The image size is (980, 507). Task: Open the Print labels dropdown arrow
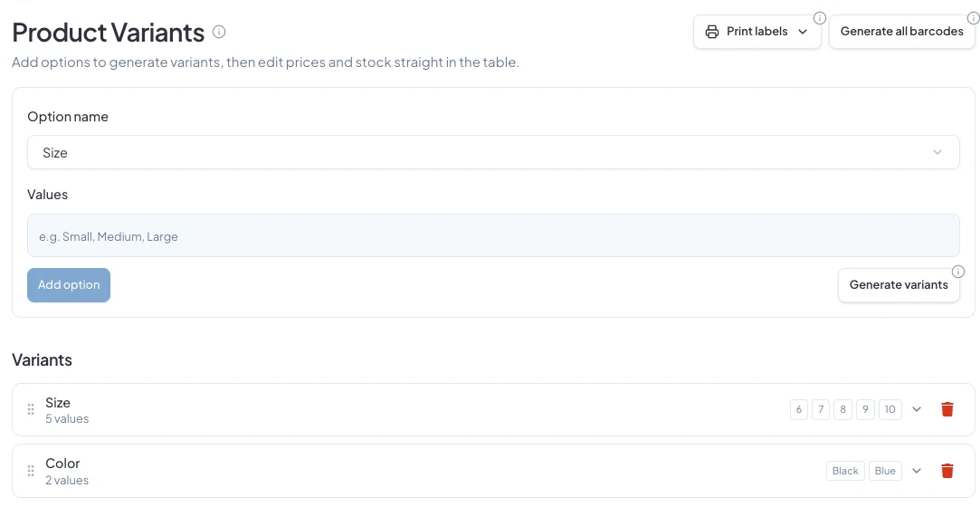pyautogui.click(x=803, y=32)
